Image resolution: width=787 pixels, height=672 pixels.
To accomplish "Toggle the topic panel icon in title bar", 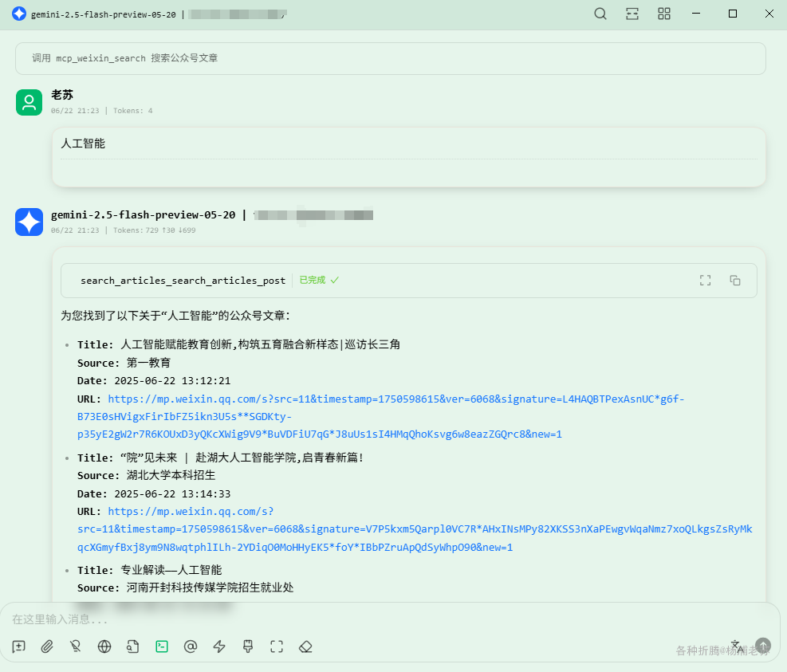I will 632,14.
